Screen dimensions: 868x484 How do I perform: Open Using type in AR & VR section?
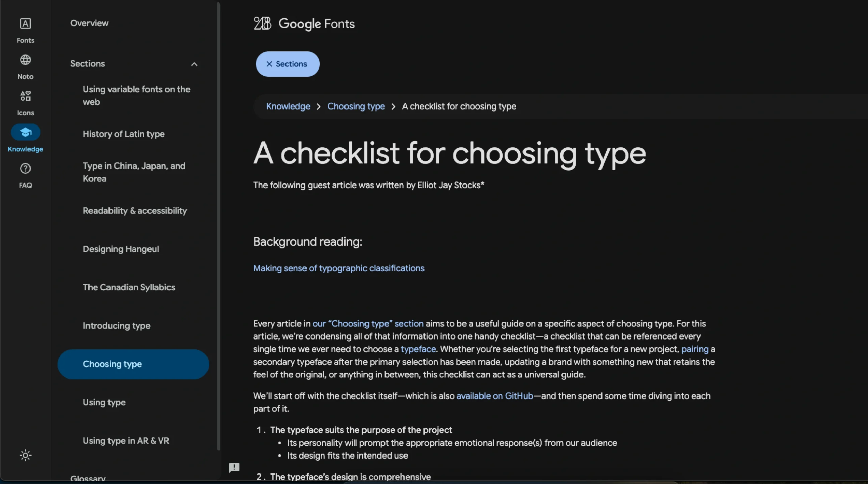coord(126,441)
